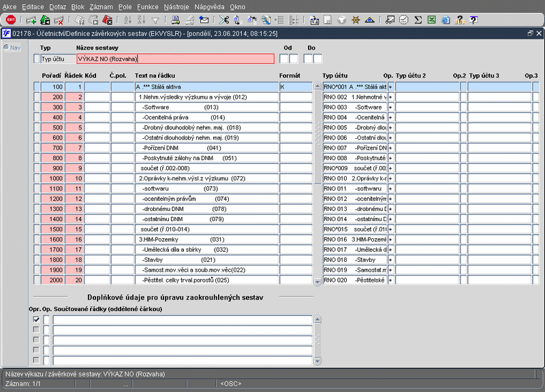Open the Okno menu

pyautogui.click(x=237, y=7)
